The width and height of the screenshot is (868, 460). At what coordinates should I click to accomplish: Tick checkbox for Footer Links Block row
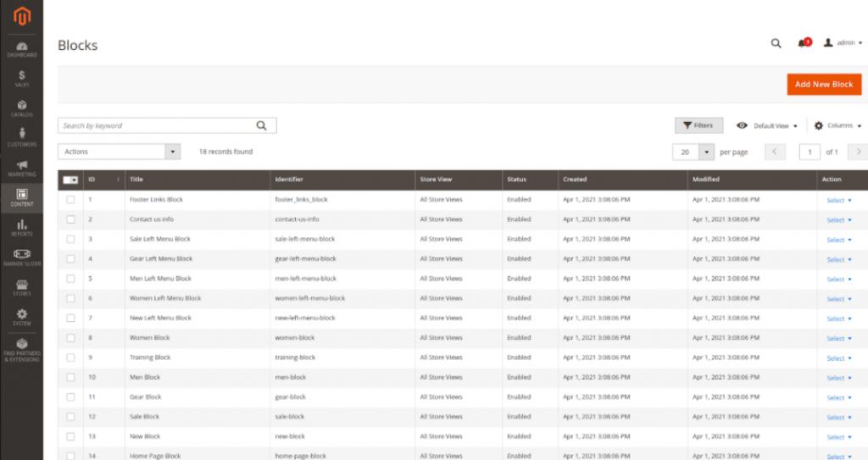(x=70, y=200)
